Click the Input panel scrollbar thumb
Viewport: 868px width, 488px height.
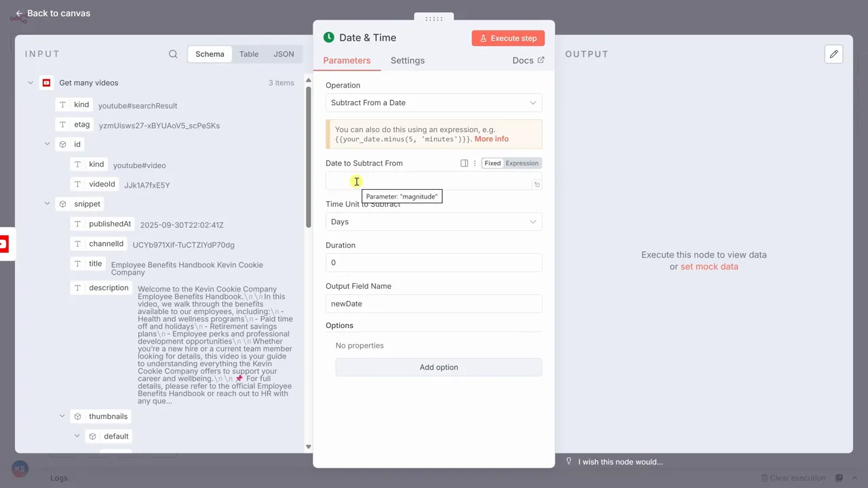309,156
